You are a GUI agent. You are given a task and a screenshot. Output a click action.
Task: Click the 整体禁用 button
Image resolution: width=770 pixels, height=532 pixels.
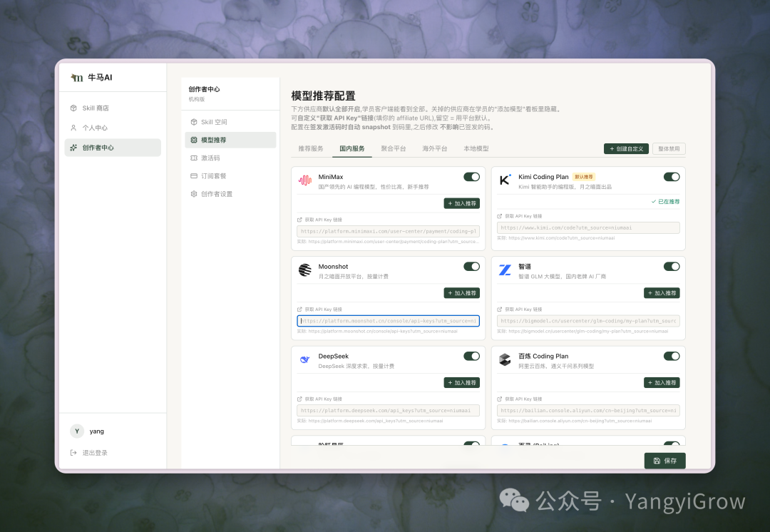[669, 149]
